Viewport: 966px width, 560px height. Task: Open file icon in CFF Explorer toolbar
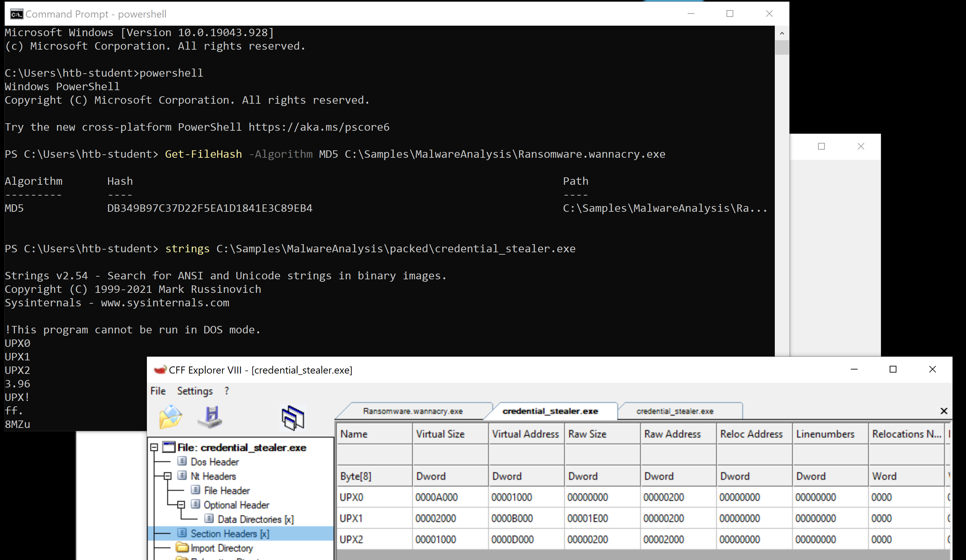tap(171, 417)
